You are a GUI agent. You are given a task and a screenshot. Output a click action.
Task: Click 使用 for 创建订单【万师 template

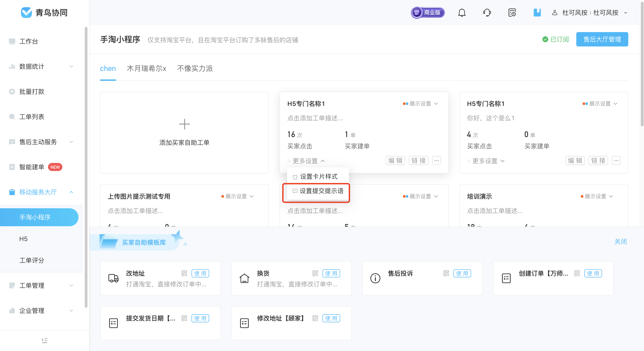coord(593,273)
